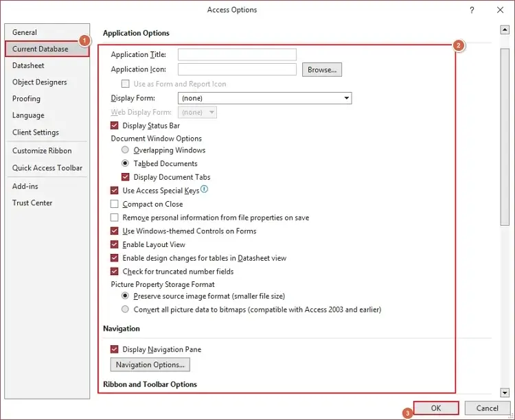Screen dimensions: 515x420
Task: Enable Remove personal information on save
Action: pos(114,218)
